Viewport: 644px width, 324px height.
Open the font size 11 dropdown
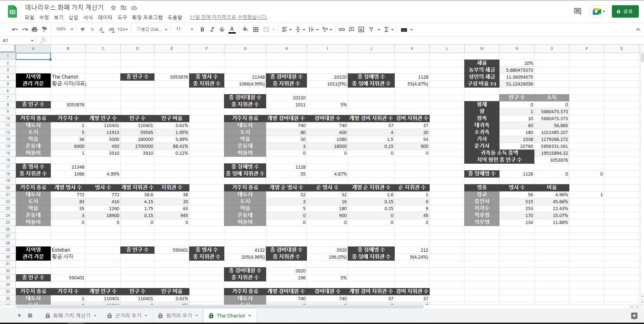(184, 29)
